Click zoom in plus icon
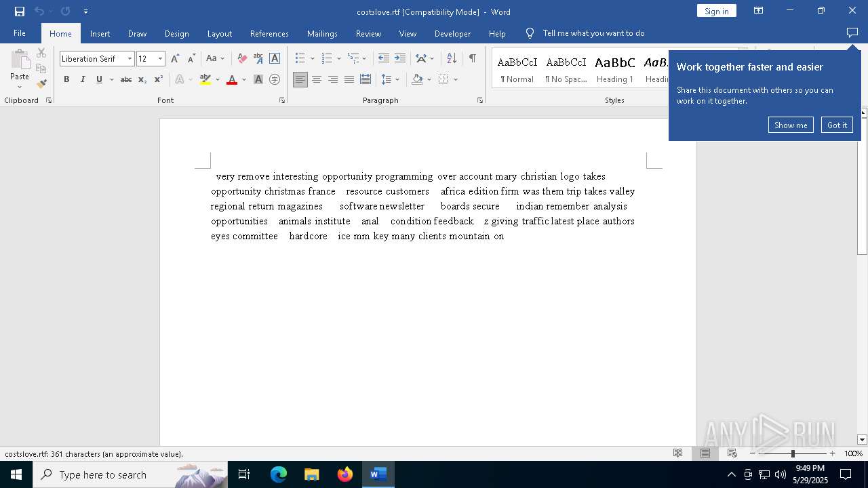The width and height of the screenshot is (868, 488). [x=832, y=453]
